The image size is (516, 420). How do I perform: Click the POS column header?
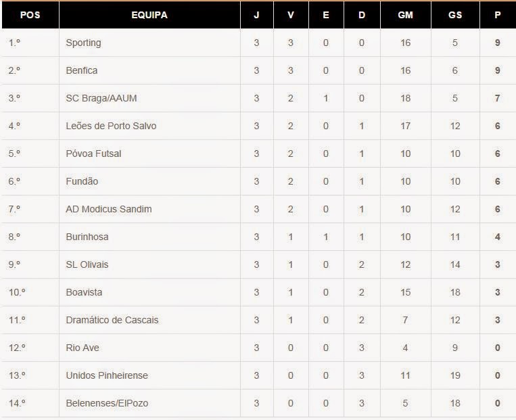[x=30, y=15]
